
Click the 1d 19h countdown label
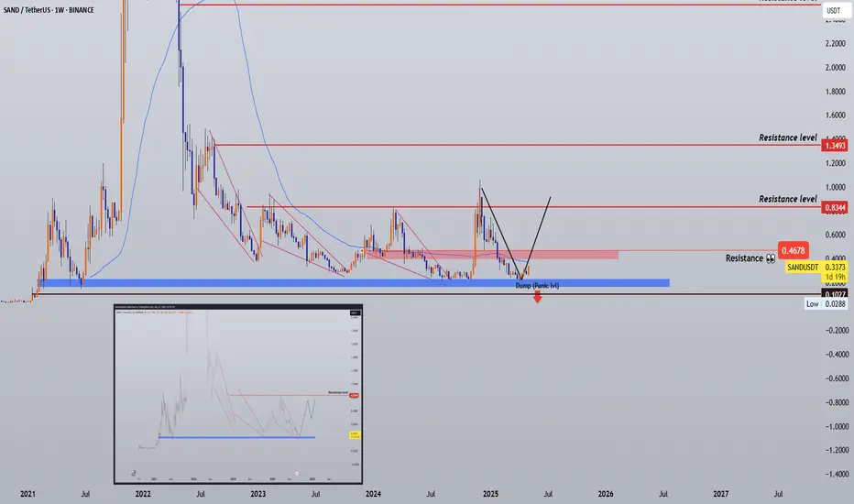click(835, 277)
